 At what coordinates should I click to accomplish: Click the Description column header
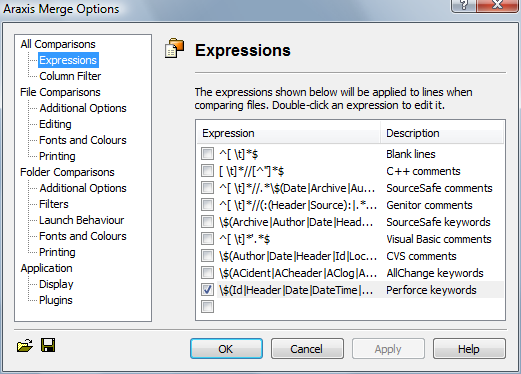[x=442, y=133]
